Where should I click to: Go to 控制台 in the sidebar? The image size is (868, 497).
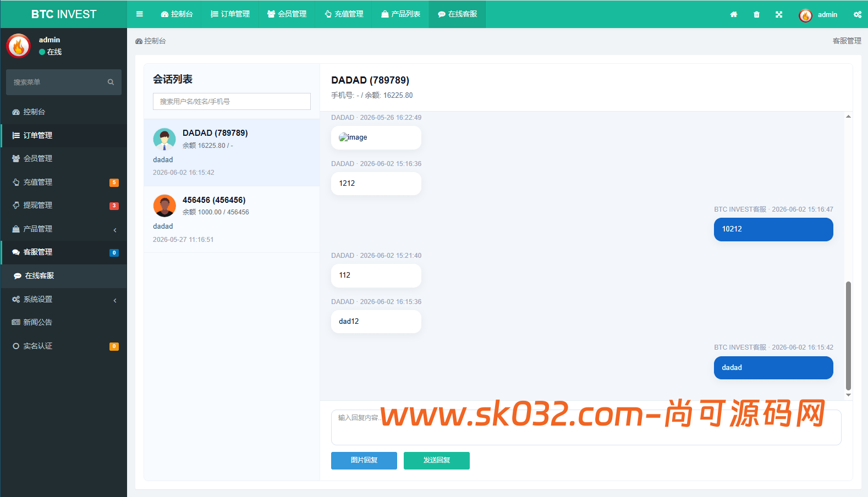[63, 112]
